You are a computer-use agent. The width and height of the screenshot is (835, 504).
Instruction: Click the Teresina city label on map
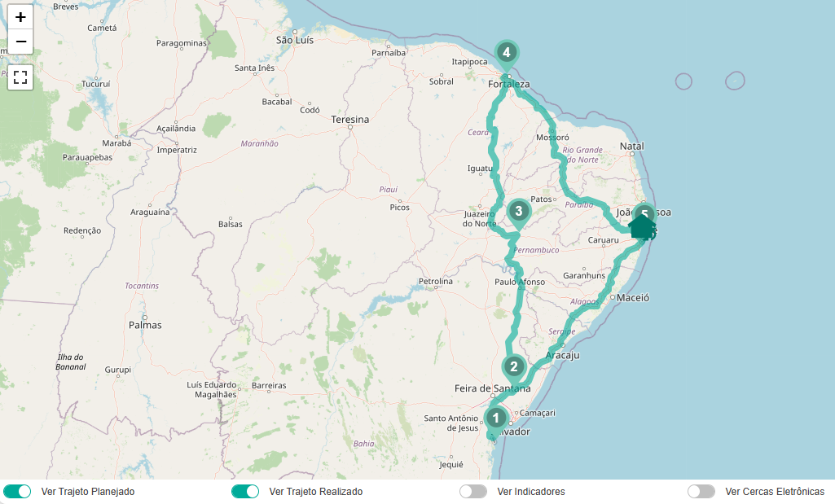(x=349, y=120)
